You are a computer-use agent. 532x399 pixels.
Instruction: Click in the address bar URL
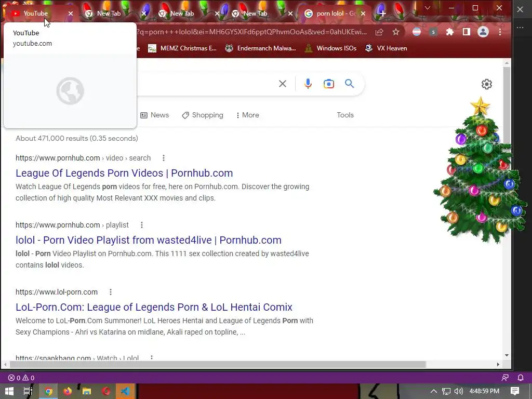coord(252,32)
